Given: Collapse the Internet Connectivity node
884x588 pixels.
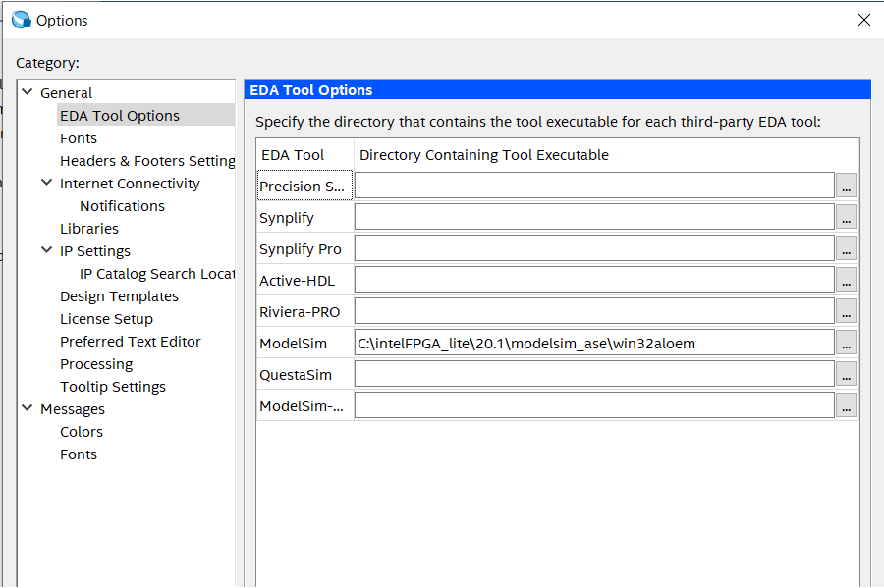Looking at the screenshot, I should click(46, 184).
